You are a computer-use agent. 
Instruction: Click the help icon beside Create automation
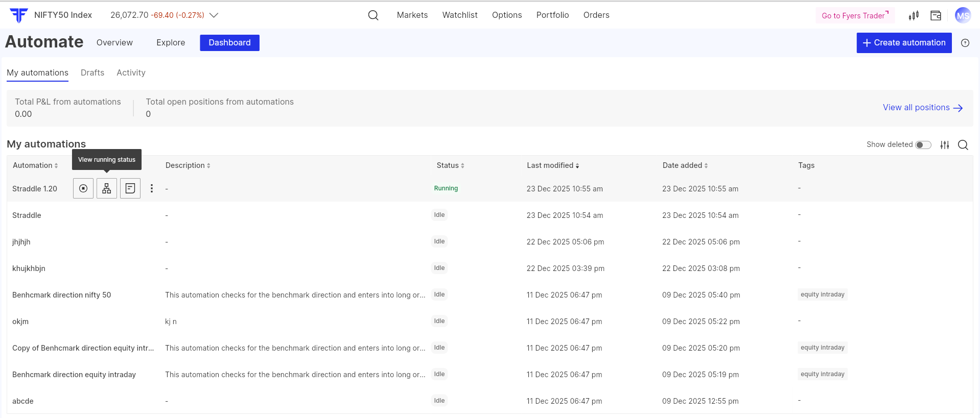[965, 43]
